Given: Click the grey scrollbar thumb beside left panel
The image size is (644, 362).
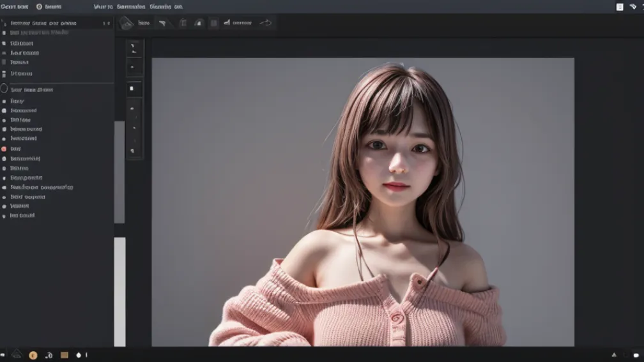Looking at the screenshot, I should click(119, 172).
